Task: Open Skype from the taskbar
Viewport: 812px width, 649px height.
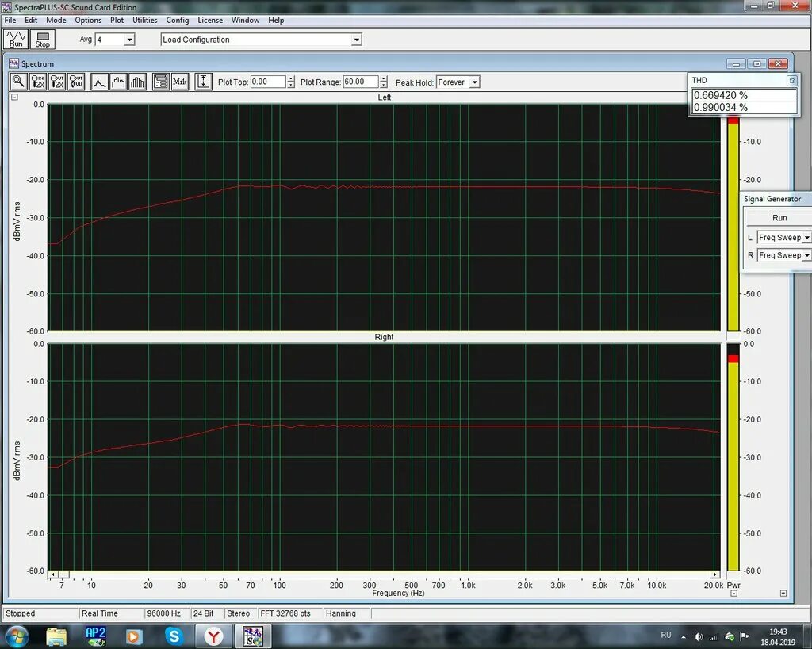Action: coord(174,636)
